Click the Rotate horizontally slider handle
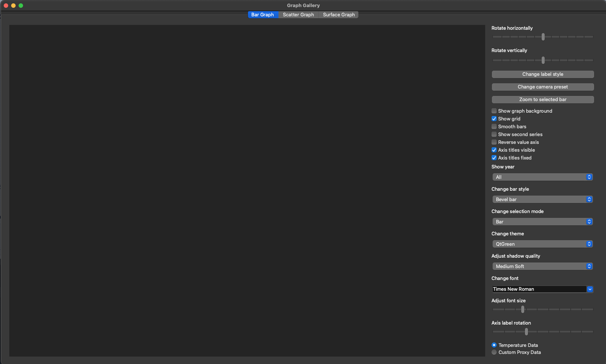 (x=543, y=37)
